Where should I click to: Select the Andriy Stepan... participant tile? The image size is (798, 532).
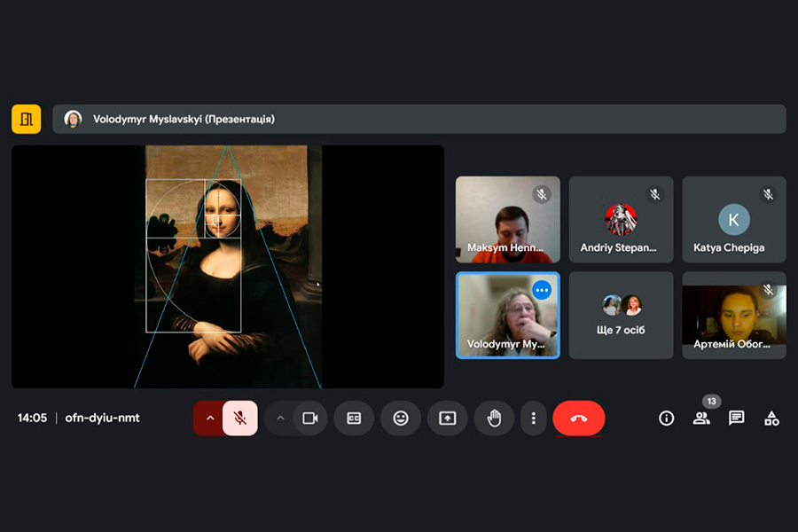[x=621, y=219]
